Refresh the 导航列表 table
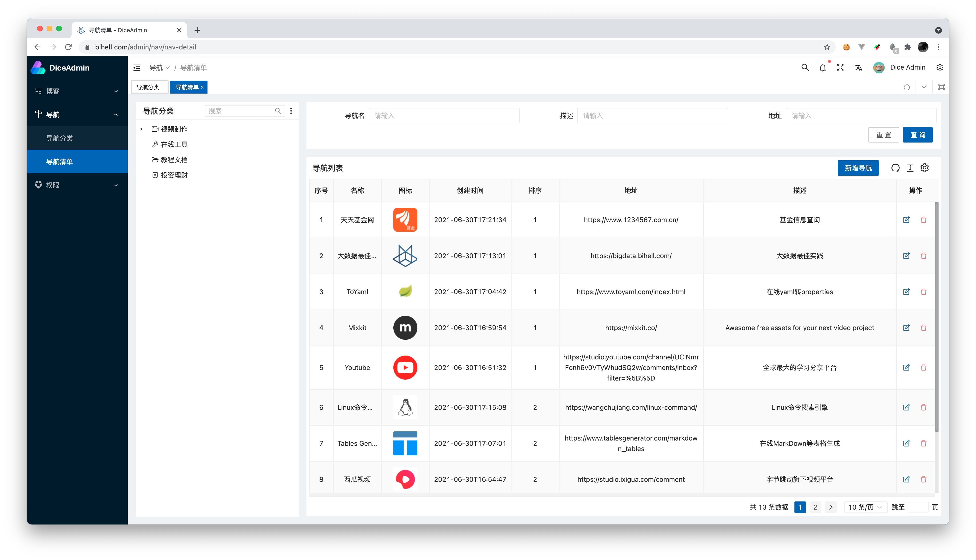Screen dimensions: 976x560 click(895, 168)
